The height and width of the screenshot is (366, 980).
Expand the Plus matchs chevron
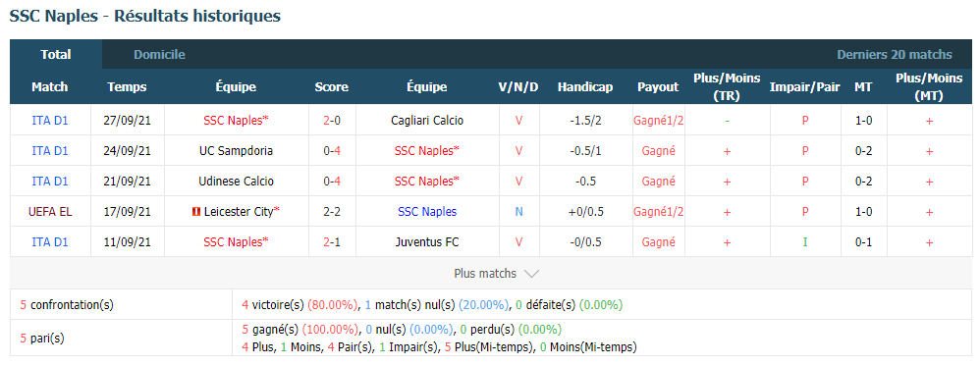(531, 274)
